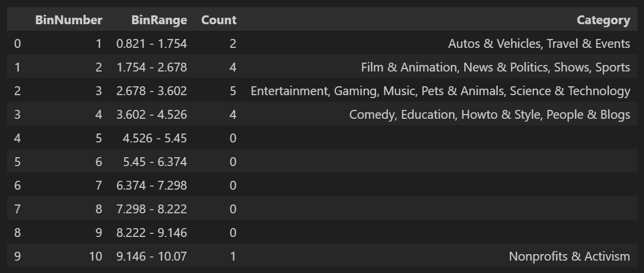Select the bin range 0.821 - 1.754 cell
Viewport: 644px width, 273px height.
tap(151, 44)
